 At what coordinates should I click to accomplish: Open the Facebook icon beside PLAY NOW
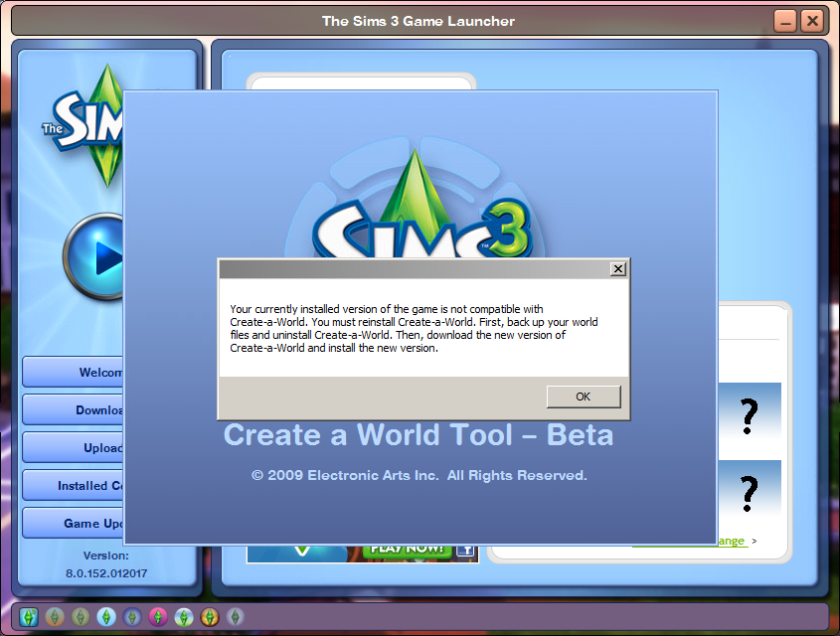pyautogui.click(x=466, y=552)
